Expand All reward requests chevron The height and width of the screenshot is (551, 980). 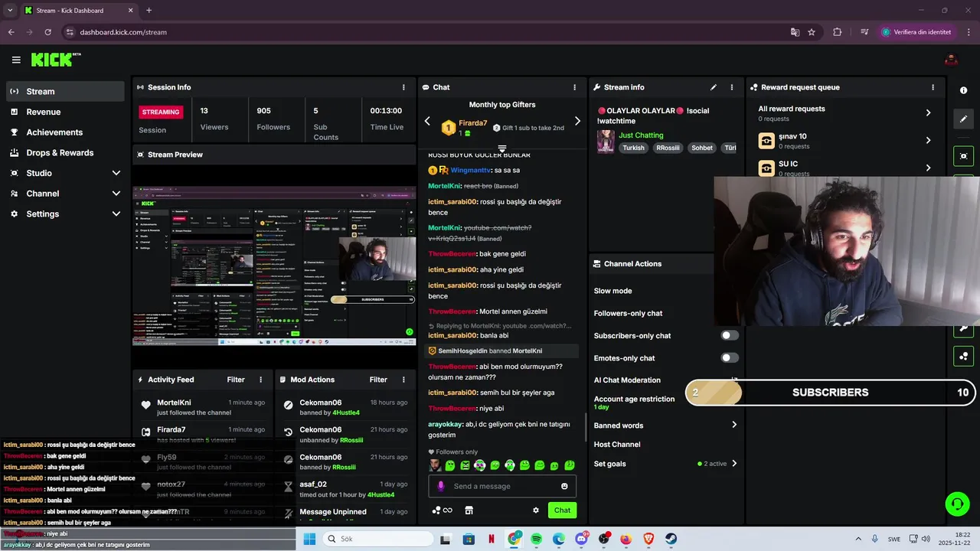tap(928, 112)
